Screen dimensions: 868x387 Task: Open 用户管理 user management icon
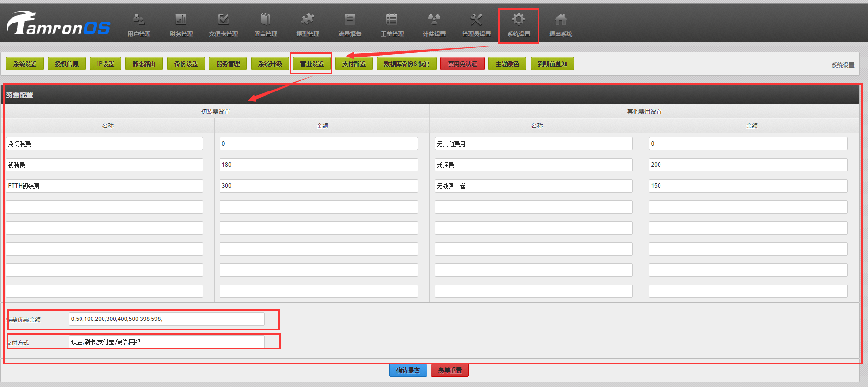(139, 20)
